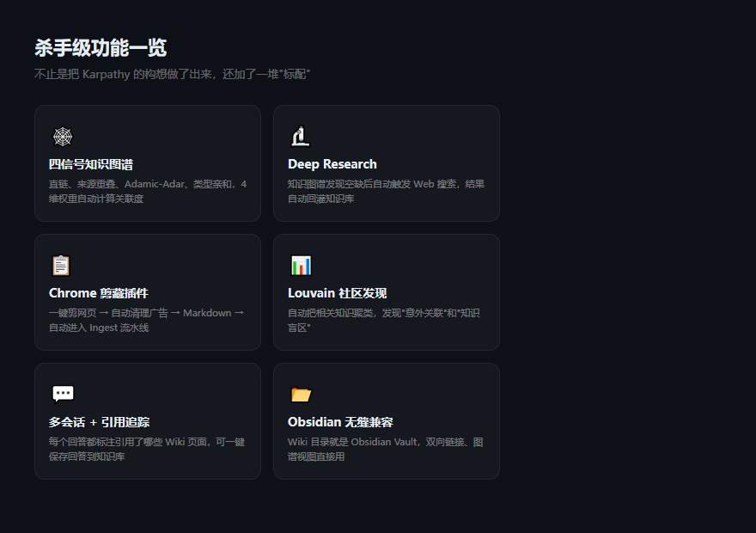Click the spider web icon on 四信号知识图谱 card

pos(62,136)
